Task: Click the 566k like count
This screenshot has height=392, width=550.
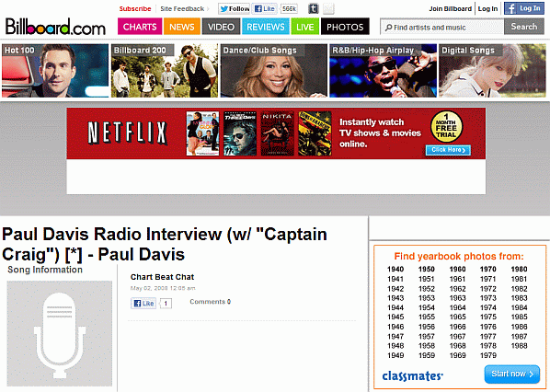Action: 289,9
